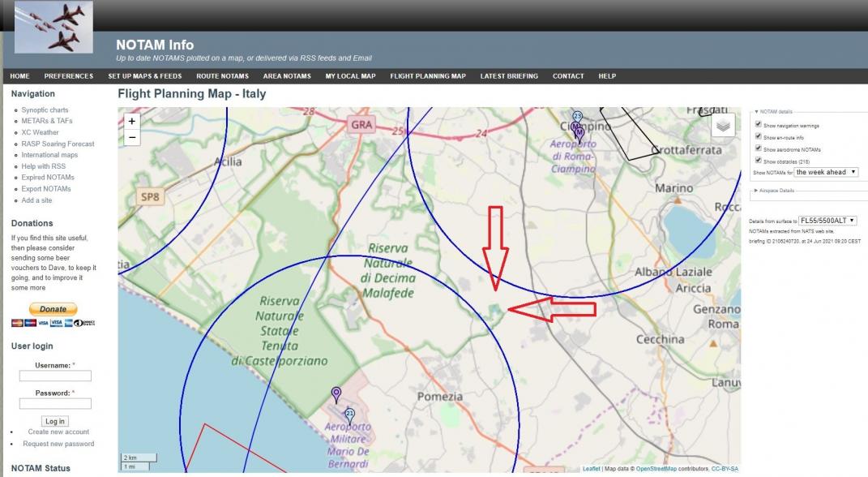Screen dimensions: 868x477
Task: Open the OpenStreetMap attribution link
Action: pyautogui.click(x=656, y=469)
